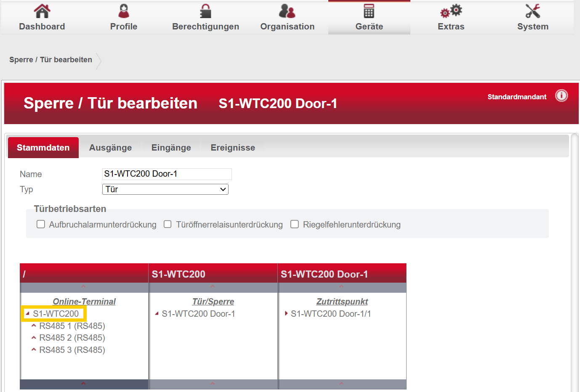Click the Name input field
The image size is (580, 392).
pyautogui.click(x=167, y=174)
